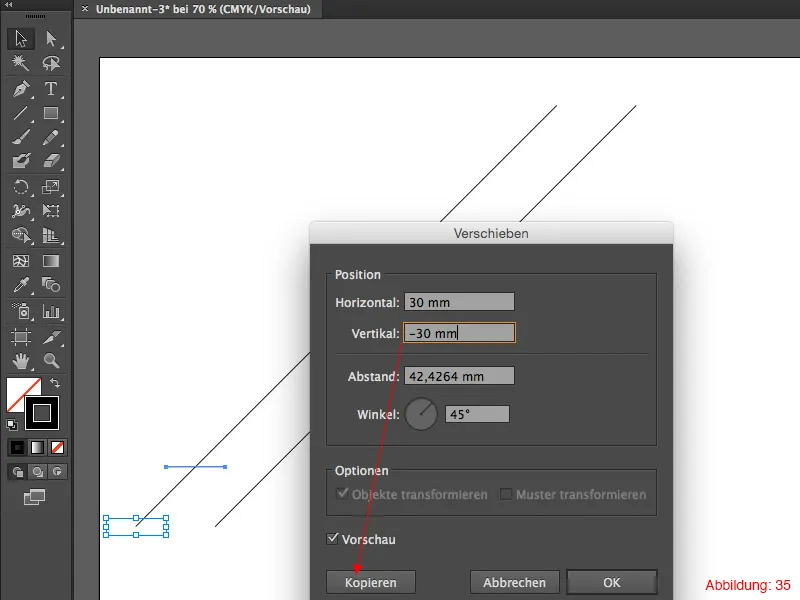This screenshot has width=800, height=600.
Task: Select the Width/Warp tool
Action: point(21,211)
